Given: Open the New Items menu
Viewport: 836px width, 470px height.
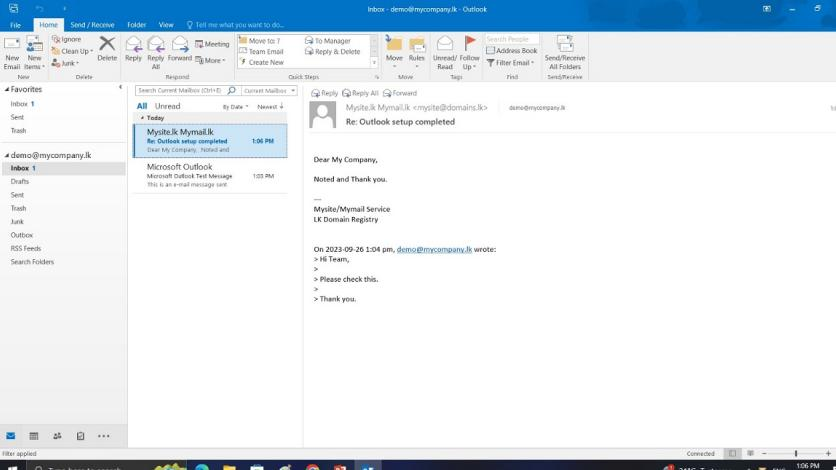Looking at the screenshot, I should click(x=35, y=53).
